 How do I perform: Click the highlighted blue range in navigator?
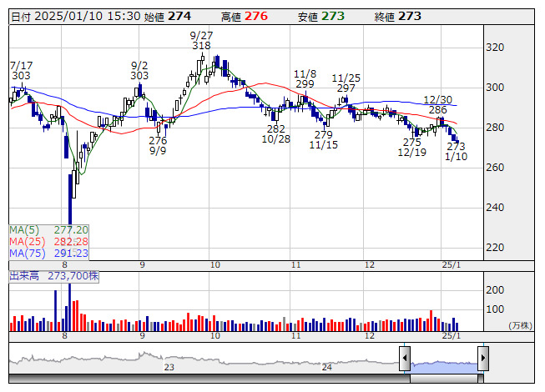[x=444, y=367]
